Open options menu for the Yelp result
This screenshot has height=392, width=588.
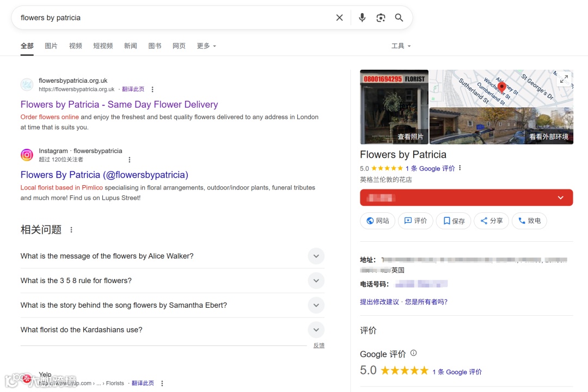tap(162, 383)
